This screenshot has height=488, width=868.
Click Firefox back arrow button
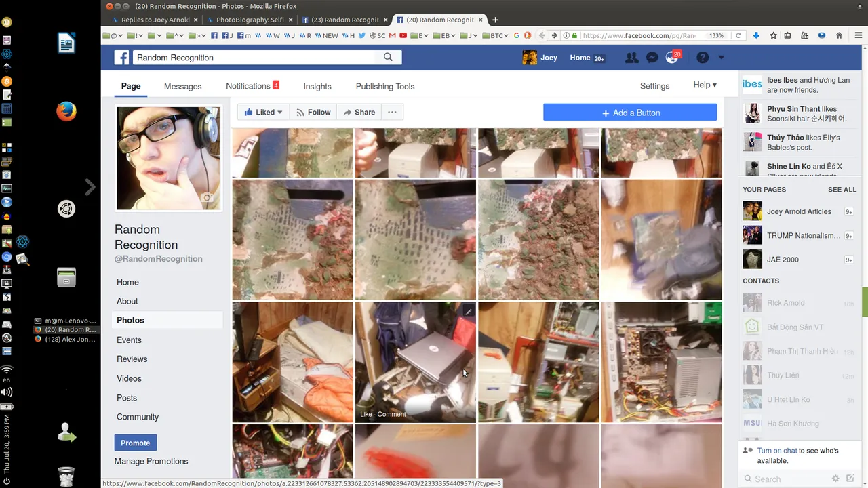[542, 35]
